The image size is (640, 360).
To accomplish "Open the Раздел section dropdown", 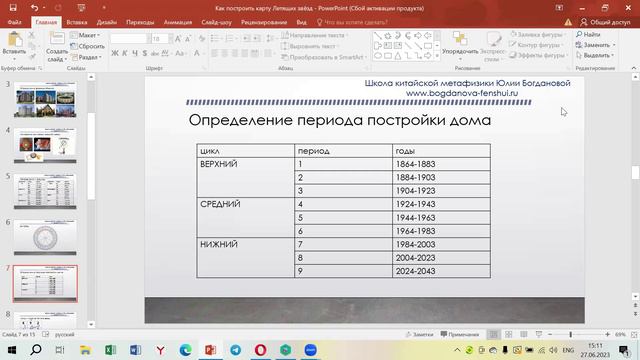I will (x=86, y=57).
